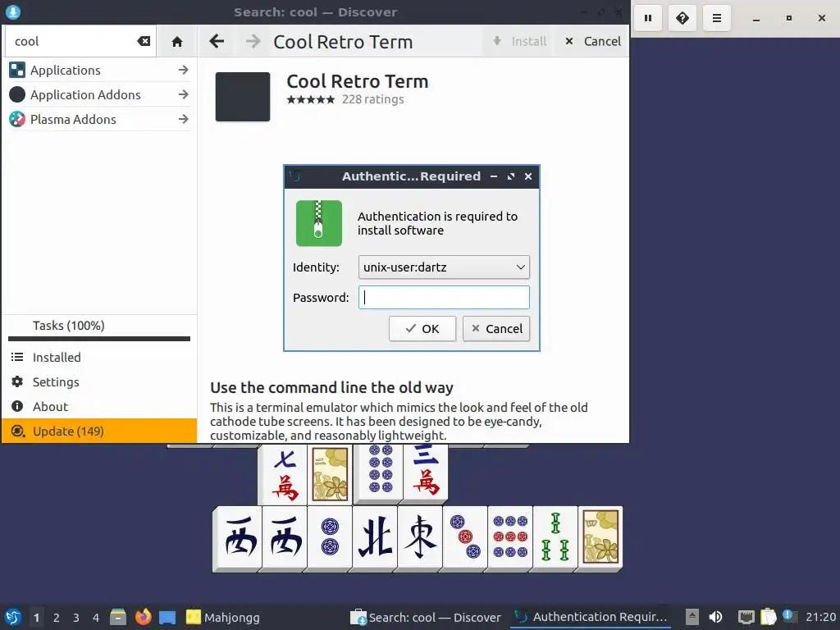Open the update notifier tray icon
The height and width of the screenshot is (630, 840).
(788, 616)
